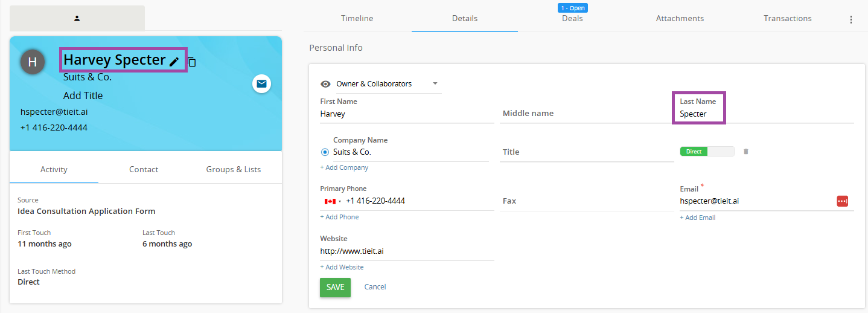Open the Groups & Lists tab
Image resolution: width=868 pixels, height=313 pixels.
(x=234, y=170)
